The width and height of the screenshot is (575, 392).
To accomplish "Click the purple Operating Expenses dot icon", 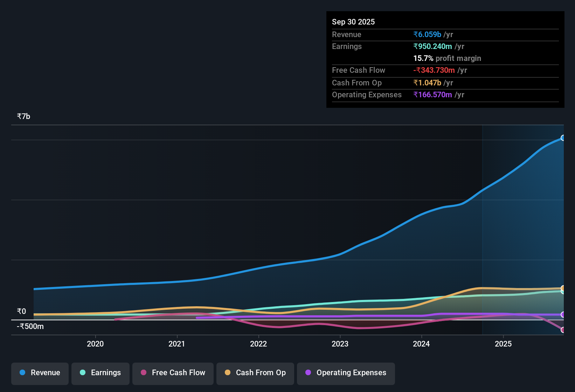I will [308, 373].
